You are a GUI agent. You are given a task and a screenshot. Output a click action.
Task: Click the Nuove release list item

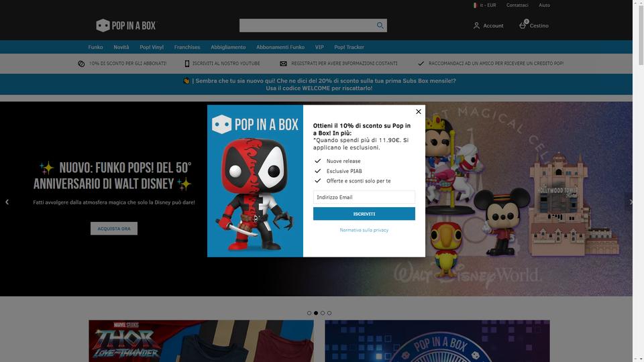[x=343, y=162]
